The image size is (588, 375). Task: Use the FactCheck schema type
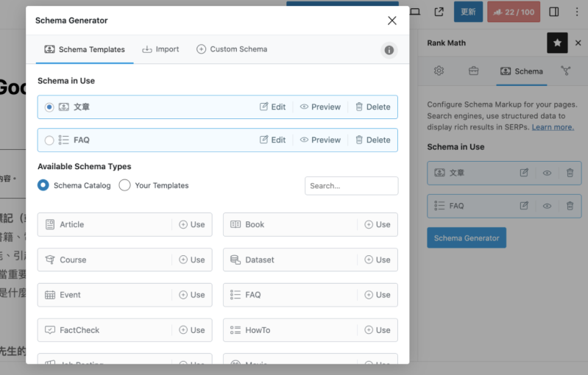click(x=192, y=330)
